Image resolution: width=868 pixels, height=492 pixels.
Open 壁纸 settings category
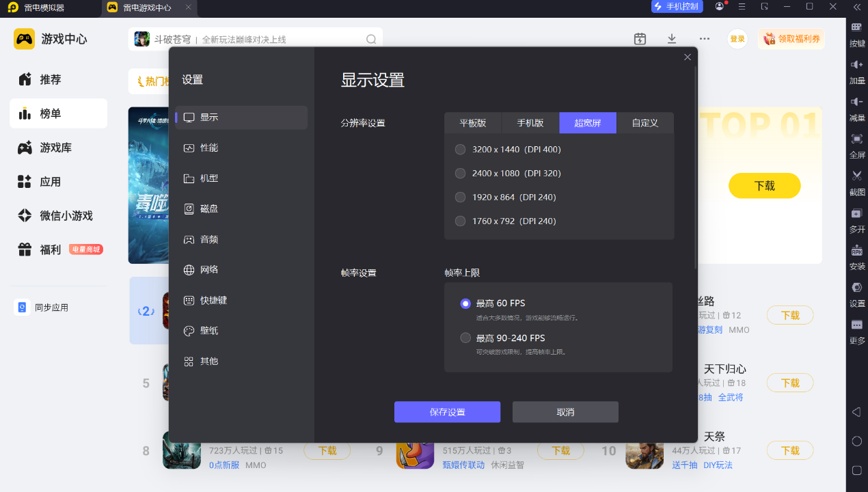coord(241,331)
